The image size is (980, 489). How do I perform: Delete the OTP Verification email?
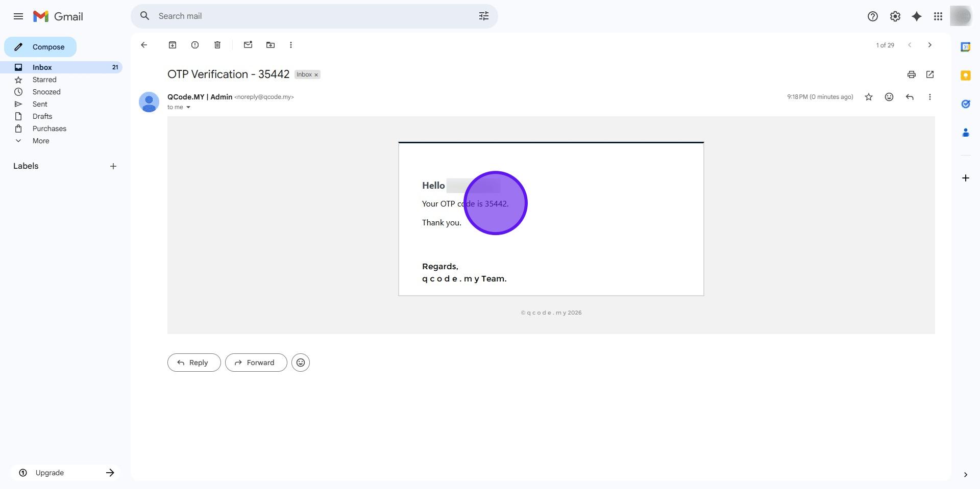click(x=217, y=45)
